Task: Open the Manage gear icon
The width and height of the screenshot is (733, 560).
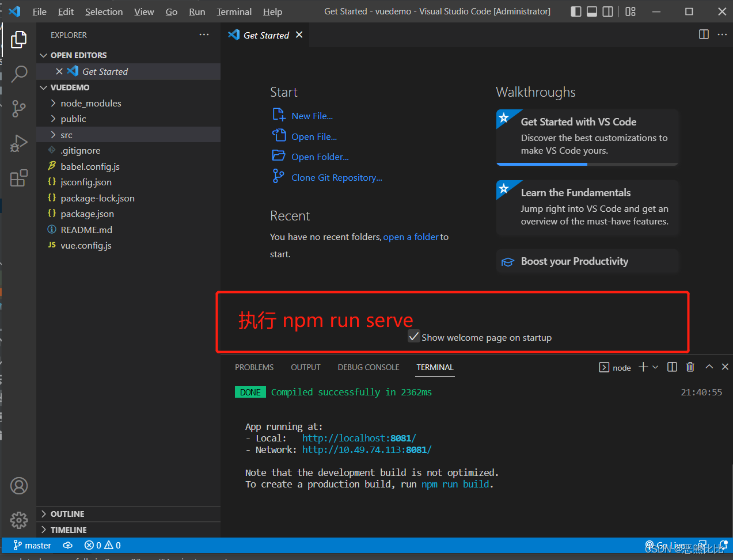Action: point(19,520)
